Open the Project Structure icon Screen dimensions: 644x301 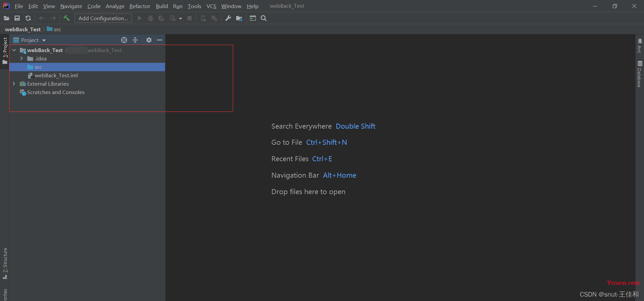pos(239,18)
